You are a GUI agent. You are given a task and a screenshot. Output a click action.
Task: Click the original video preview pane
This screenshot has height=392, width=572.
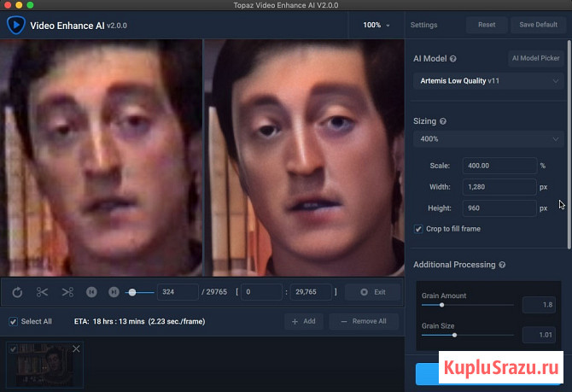coord(101,158)
